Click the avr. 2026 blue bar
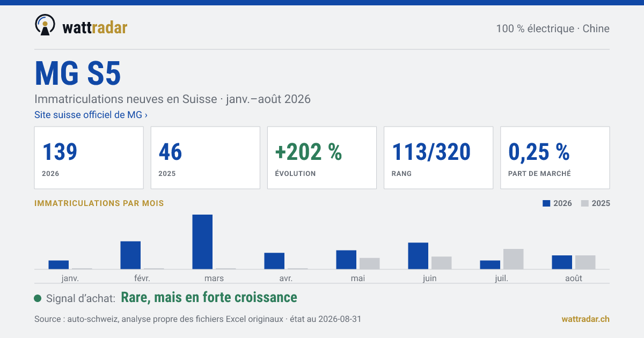This screenshot has width=644, height=338. [274, 261]
